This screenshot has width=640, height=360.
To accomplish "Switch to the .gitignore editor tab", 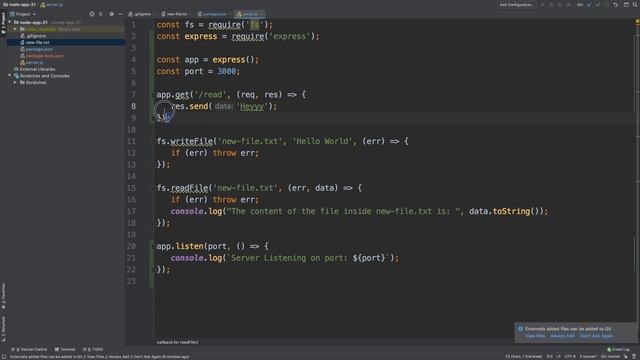I will tap(140, 14).
